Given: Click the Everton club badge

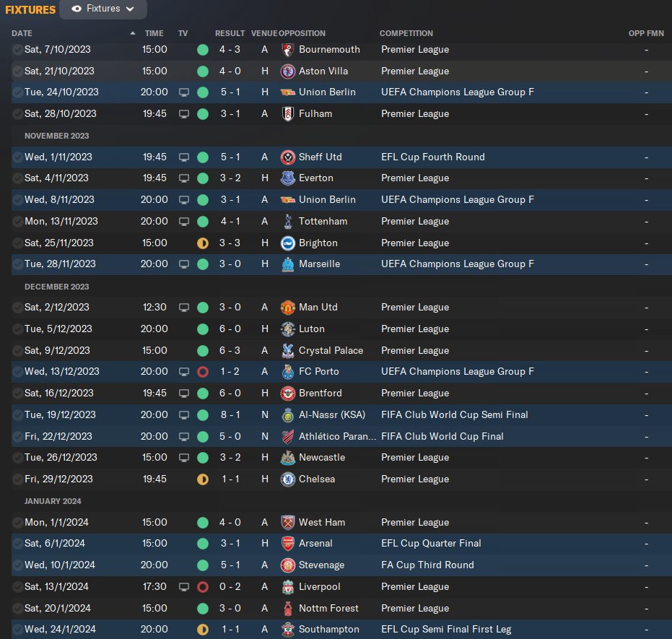Looking at the screenshot, I should pyautogui.click(x=287, y=178).
